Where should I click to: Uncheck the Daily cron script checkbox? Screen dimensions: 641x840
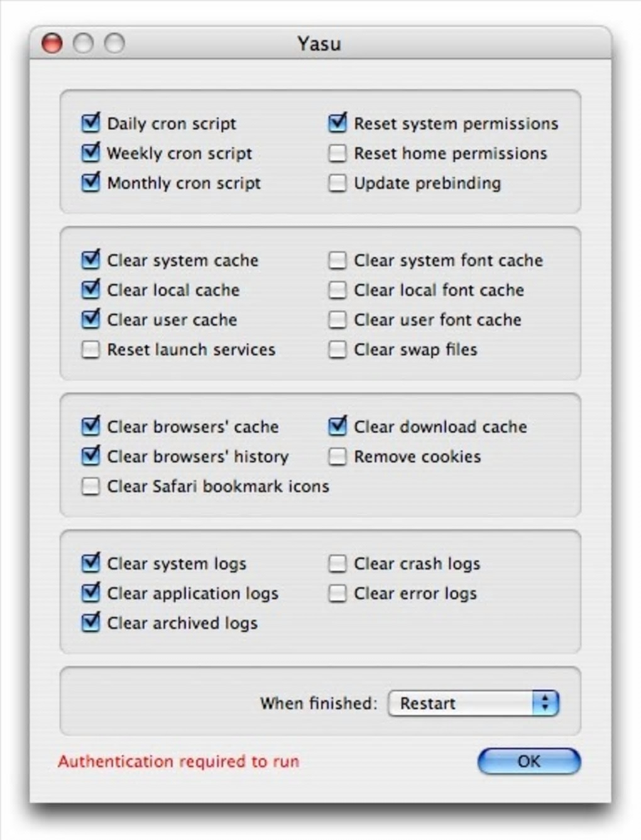click(x=91, y=123)
